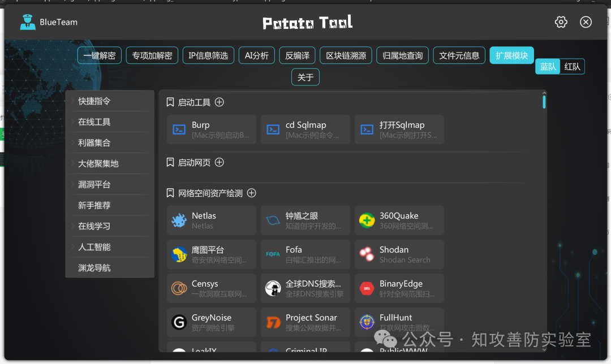Click the 打开Sqlmap terminal icon

point(367,129)
